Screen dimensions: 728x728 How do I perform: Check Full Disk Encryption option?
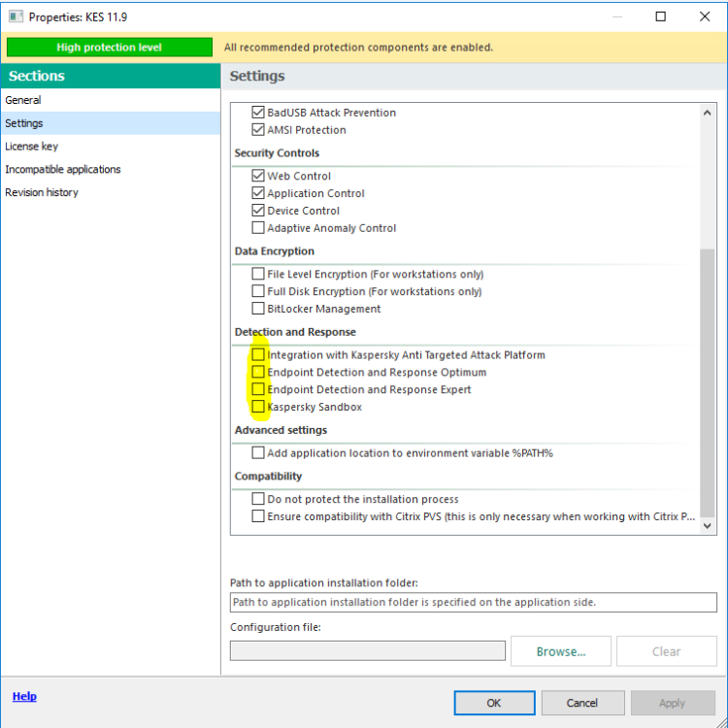[x=258, y=291]
